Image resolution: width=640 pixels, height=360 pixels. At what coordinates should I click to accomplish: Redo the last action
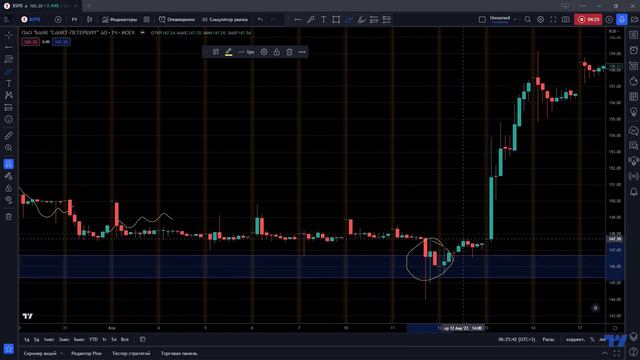tap(273, 20)
